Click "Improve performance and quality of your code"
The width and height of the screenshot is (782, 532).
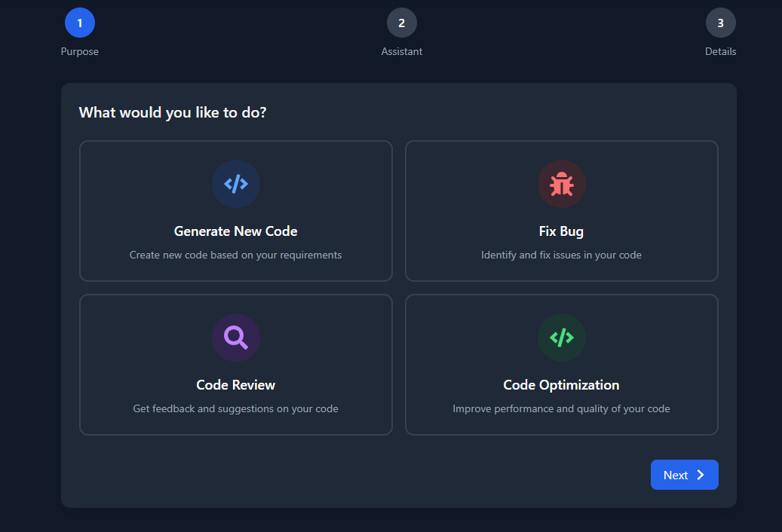[562, 409]
